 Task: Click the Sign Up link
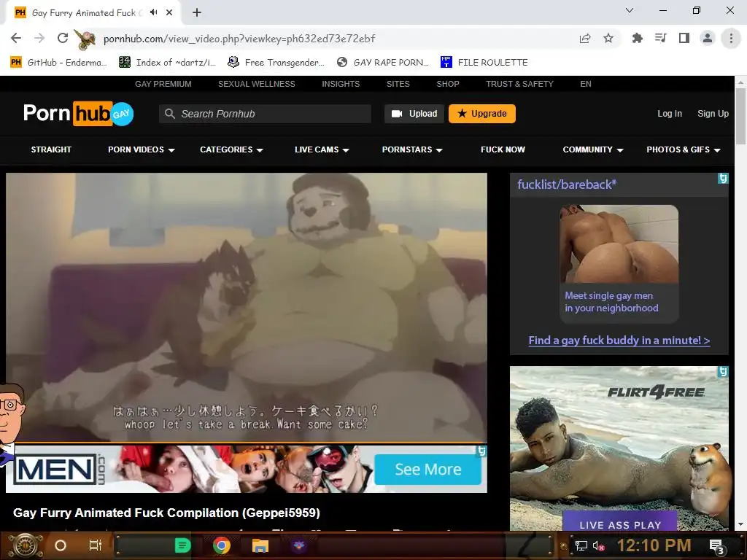coord(713,113)
